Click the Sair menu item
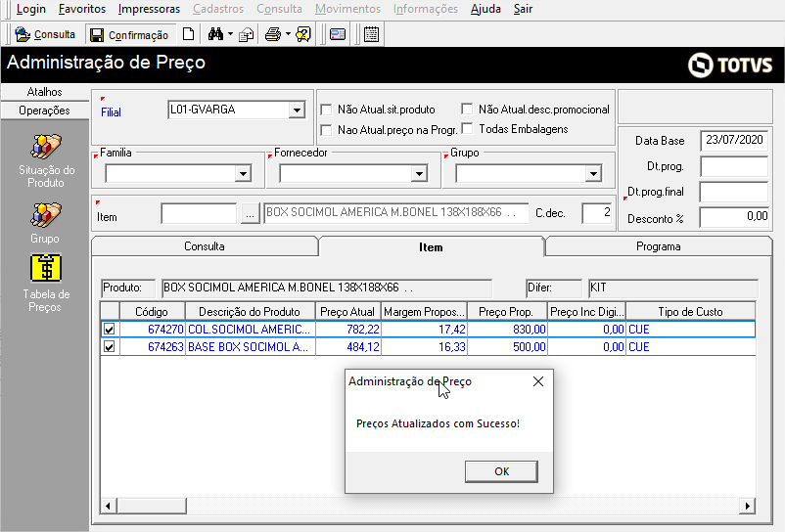This screenshot has width=785, height=532. click(x=523, y=9)
